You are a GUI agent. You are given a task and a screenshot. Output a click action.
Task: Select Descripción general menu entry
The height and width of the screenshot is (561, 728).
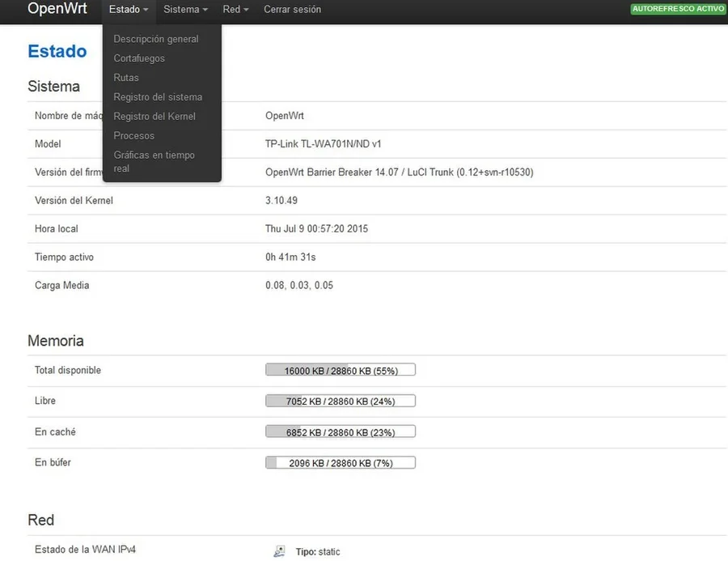click(x=156, y=39)
